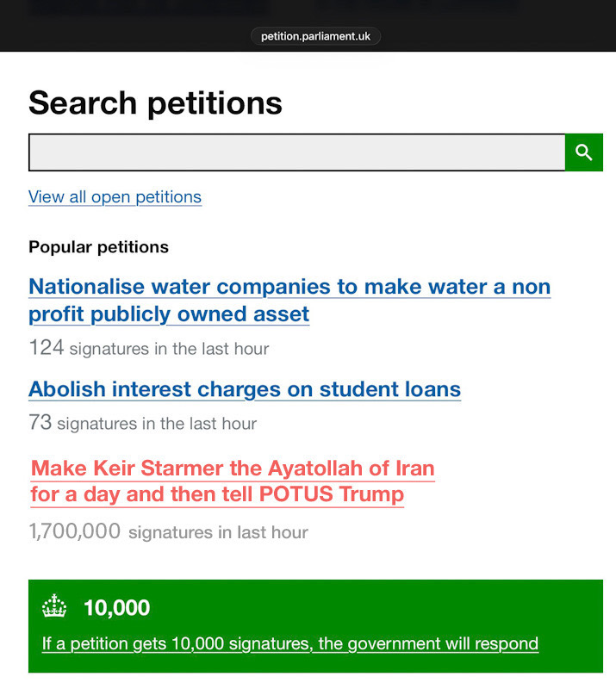
Task: Click the 1,700,000 signature count
Action: 74,531
